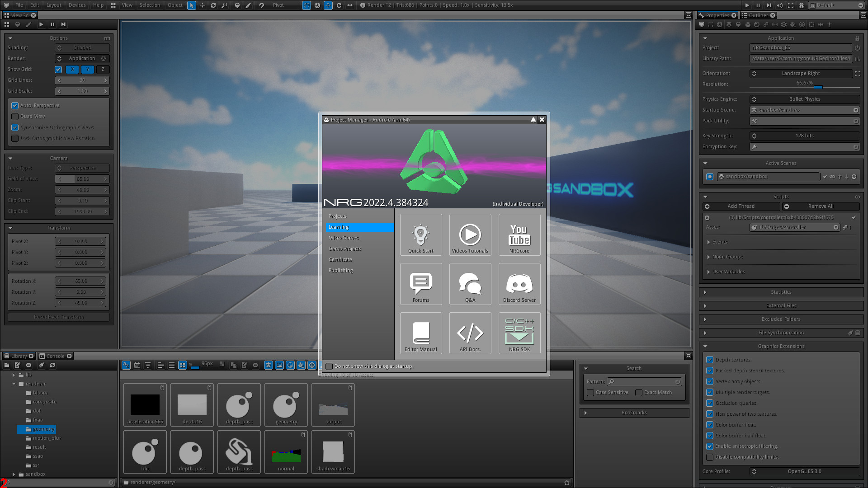Open NRG SDK tile
Image resolution: width=868 pixels, height=488 pixels.
pyautogui.click(x=519, y=333)
